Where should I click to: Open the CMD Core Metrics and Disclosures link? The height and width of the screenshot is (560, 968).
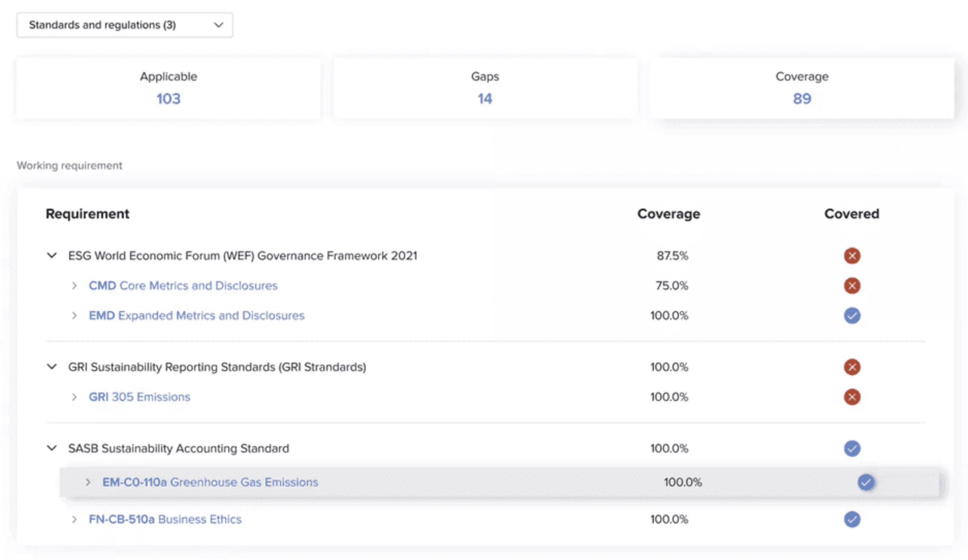pos(183,286)
